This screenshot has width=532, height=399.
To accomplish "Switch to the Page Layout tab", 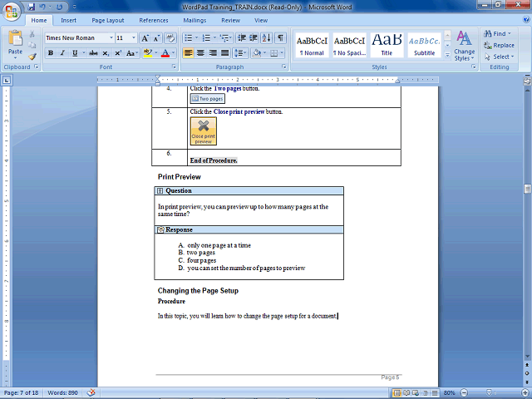I will point(108,20).
